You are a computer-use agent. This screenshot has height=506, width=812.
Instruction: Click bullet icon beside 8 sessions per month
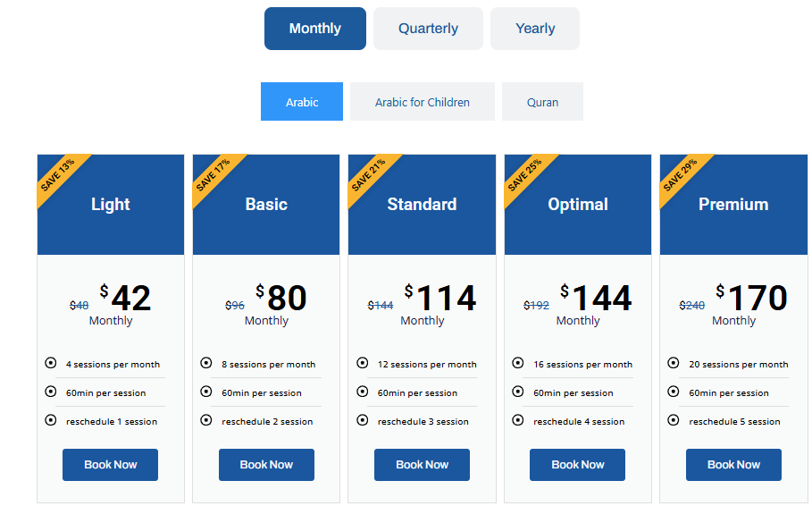[x=206, y=363]
